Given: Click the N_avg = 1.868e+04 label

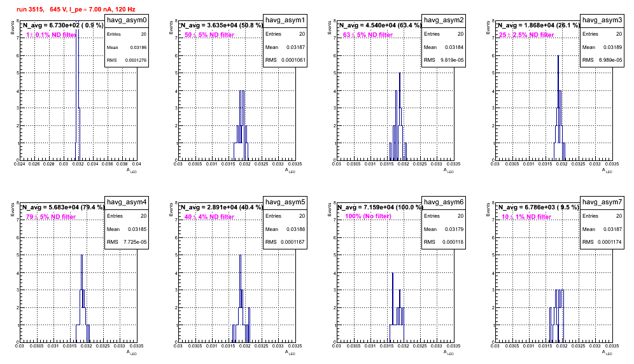Looking at the screenshot, I should [x=538, y=25].
